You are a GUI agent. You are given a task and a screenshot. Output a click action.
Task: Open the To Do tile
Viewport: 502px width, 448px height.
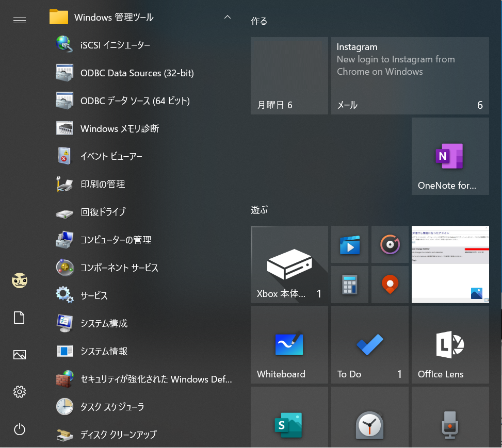[370, 345]
